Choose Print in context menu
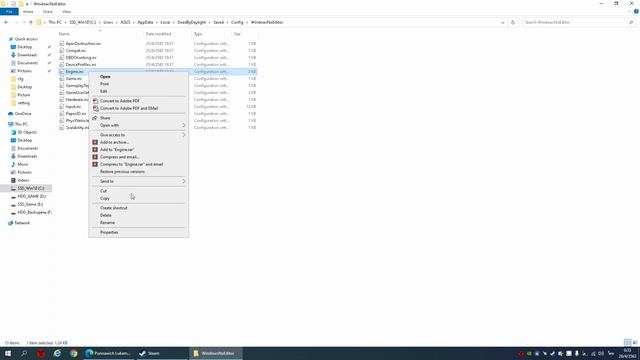The image size is (640, 360). (104, 84)
